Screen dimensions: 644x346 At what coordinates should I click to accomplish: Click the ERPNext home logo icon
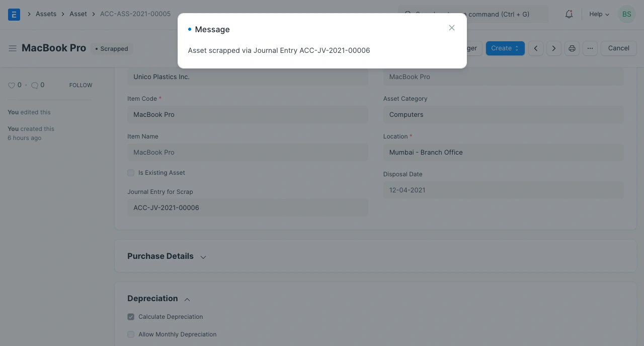[x=14, y=14]
